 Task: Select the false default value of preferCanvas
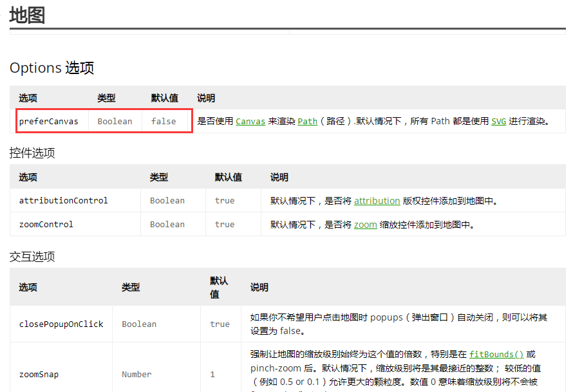tap(164, 121)
